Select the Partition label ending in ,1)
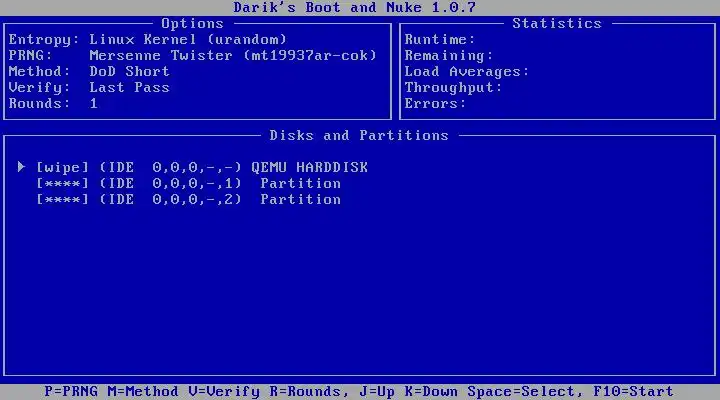The height and width of the screenshot is (400, 720). pos(301,184)
